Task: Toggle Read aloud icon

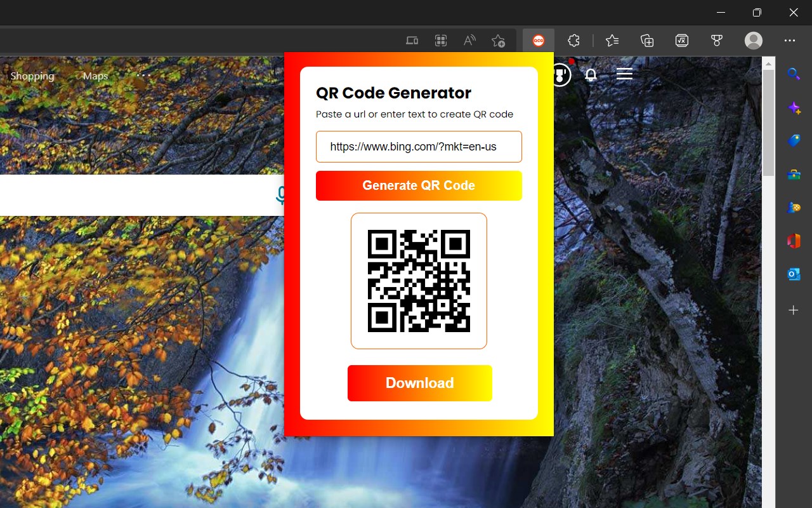Action: pos(469,41)
